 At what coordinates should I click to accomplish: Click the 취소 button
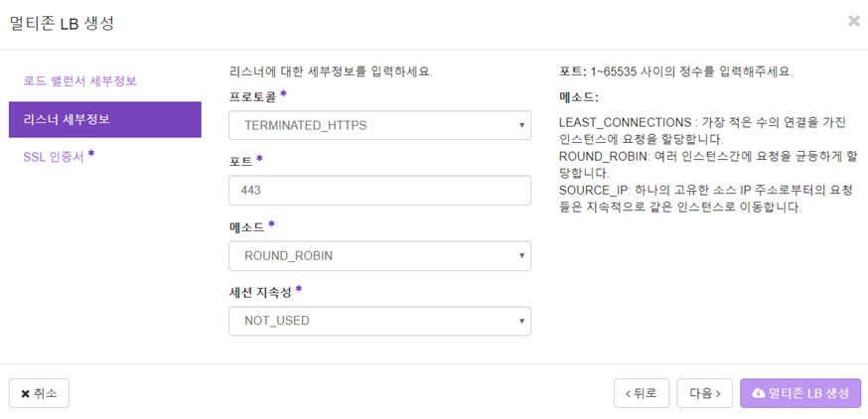[x=40, y=393]
